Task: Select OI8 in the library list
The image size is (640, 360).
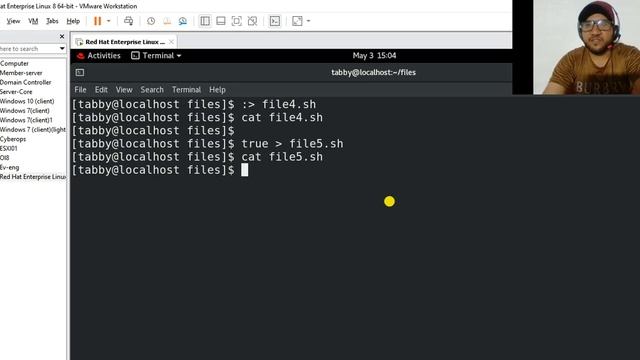Action: pos(4,158)
